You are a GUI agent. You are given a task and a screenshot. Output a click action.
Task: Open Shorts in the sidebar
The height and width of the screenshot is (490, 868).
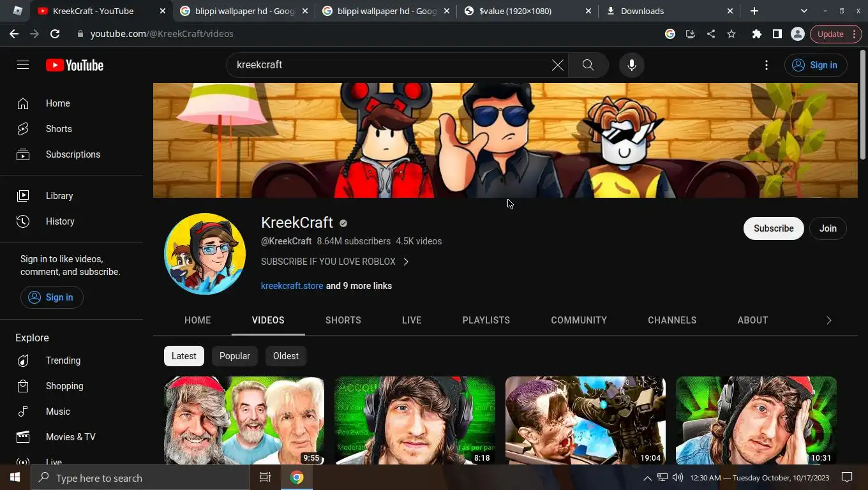71,129
